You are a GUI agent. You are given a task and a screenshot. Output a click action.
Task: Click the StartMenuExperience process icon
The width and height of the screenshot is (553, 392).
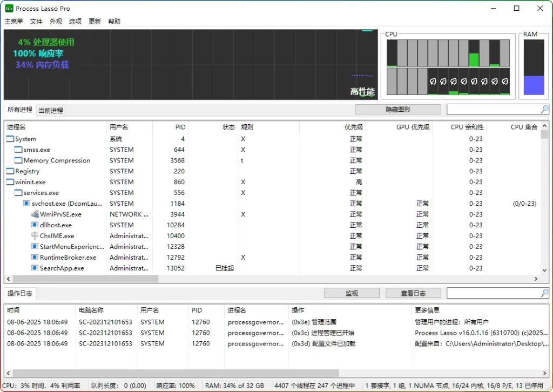(35, 246)
